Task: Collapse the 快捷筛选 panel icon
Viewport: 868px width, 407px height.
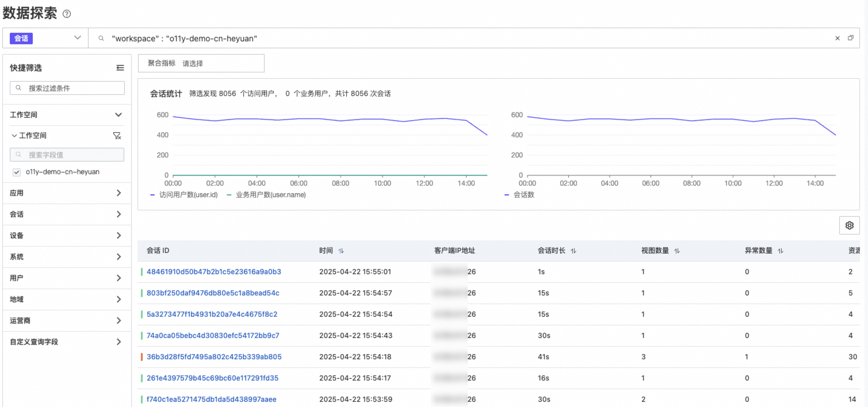Action: click(x=120, y=68)
